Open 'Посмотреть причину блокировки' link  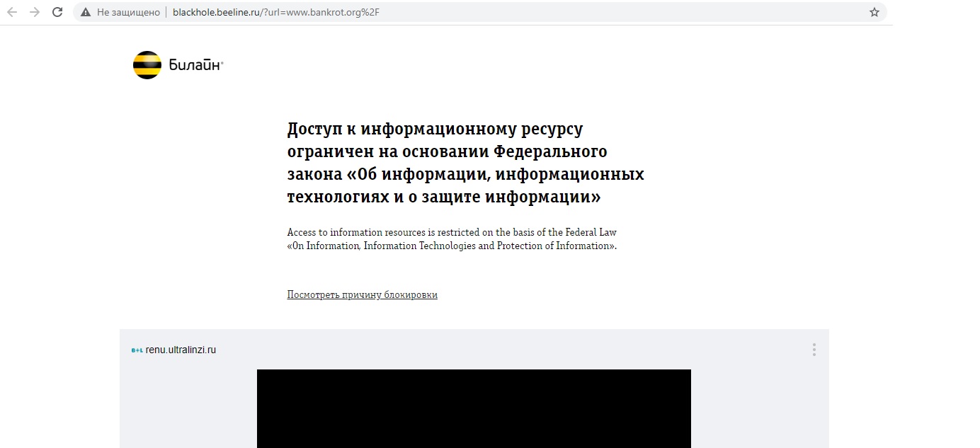tap(362, 295)
